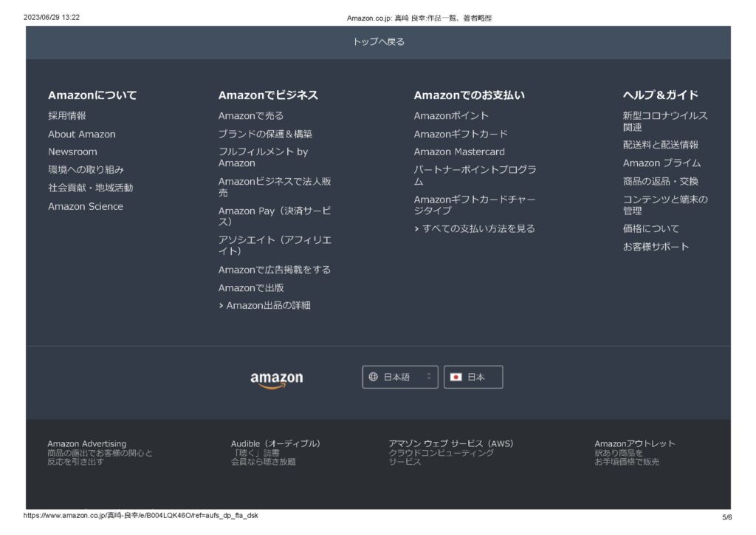Go to Amazon Science page

86,207
